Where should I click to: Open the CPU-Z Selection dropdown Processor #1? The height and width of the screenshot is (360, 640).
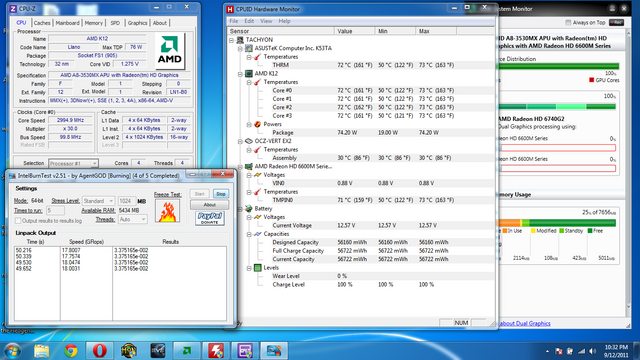(x=73, y=163)
